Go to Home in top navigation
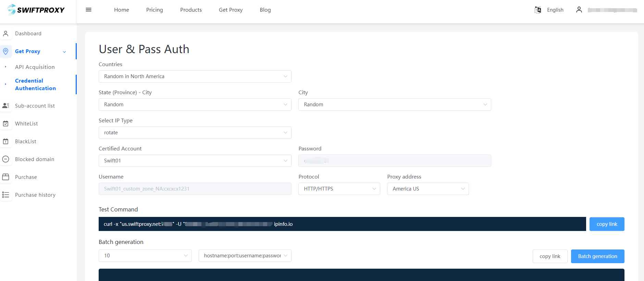Viewport: 644px width, 281px height. click(122, 10)
